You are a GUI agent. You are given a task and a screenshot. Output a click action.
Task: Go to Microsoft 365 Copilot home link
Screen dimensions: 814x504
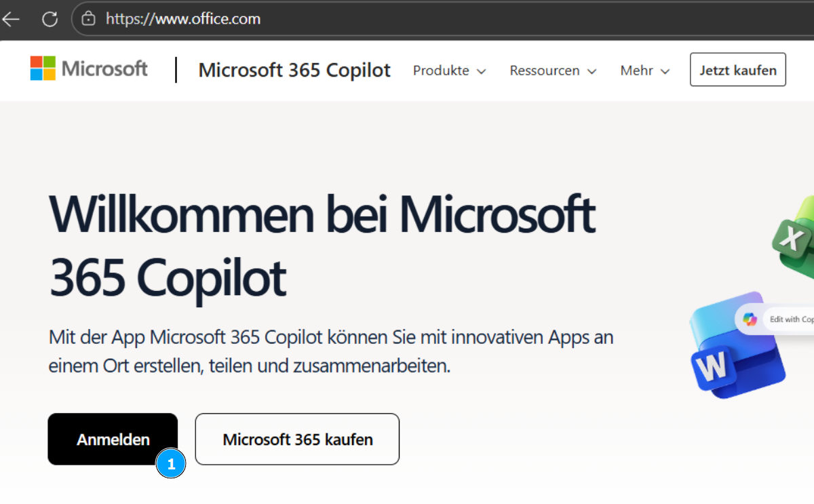coord(294,70)
